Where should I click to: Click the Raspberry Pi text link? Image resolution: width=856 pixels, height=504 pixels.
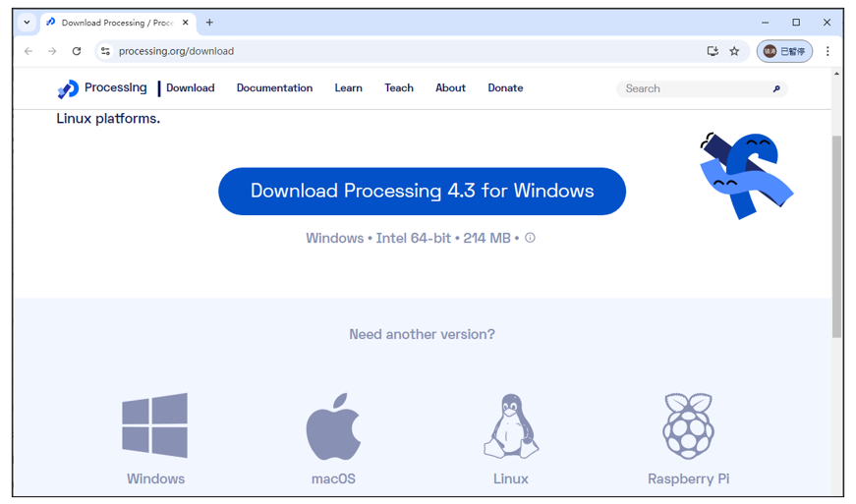coord(688,478)
